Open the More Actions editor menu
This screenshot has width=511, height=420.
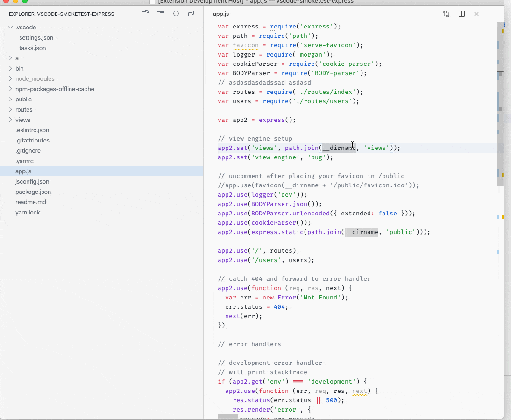(491, 14)
